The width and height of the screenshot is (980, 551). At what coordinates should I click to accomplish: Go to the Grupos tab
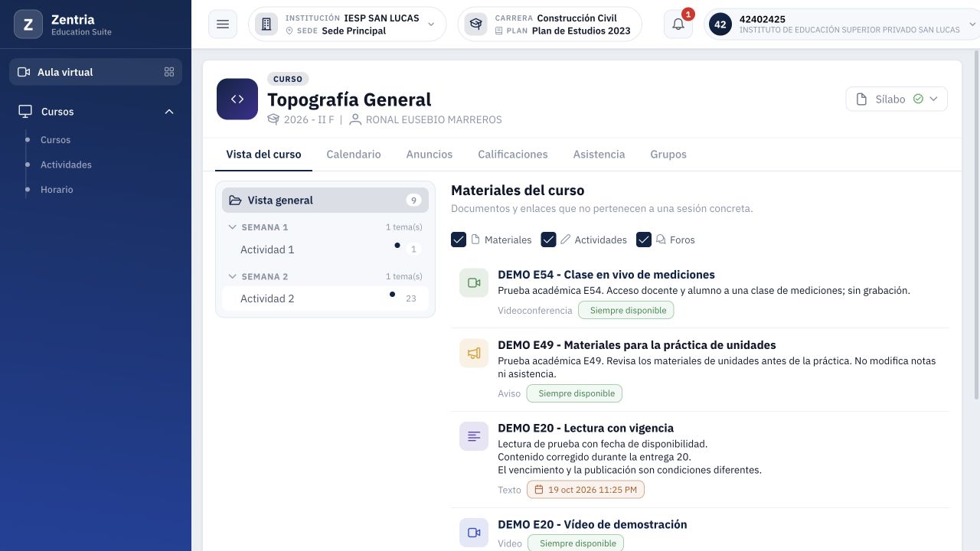[x=668, y=155]
